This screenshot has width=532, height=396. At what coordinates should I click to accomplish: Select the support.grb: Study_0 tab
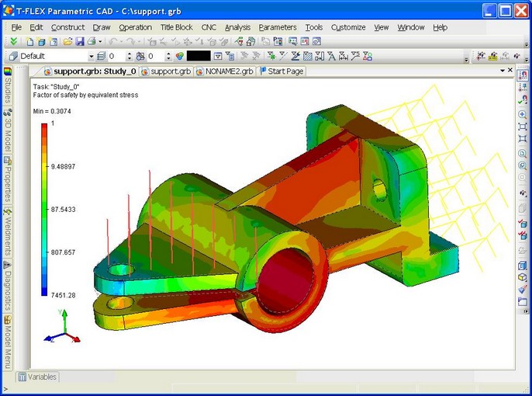[x=91, y=71]
